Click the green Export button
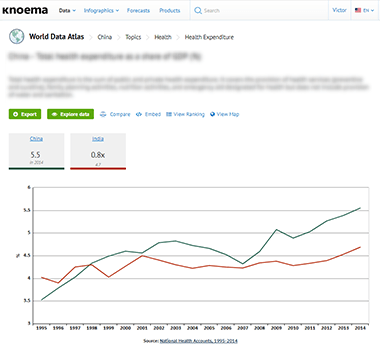Image resolution: width=380 pixels, height=360 pixels. click(25, 114)
